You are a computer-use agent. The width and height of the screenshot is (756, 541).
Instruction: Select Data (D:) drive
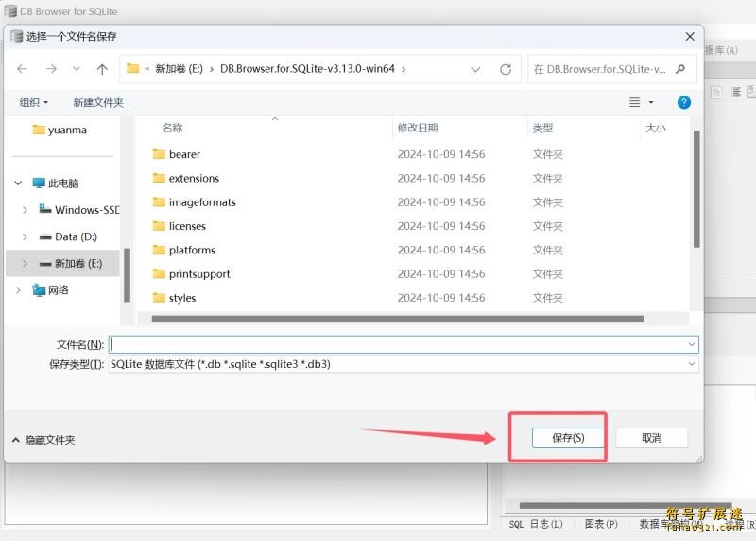coord(68,237)
